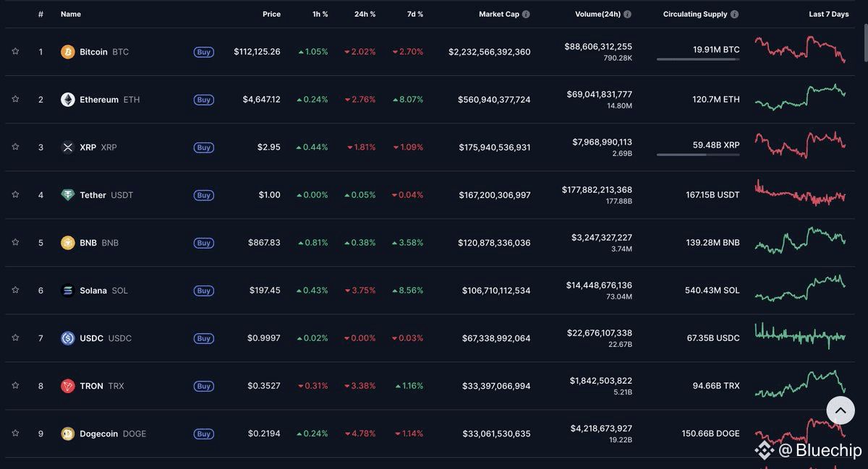This screenshot has width=868, height=469.
Task: Toggle the watchlist star for XRP
Action: (15, 147)
